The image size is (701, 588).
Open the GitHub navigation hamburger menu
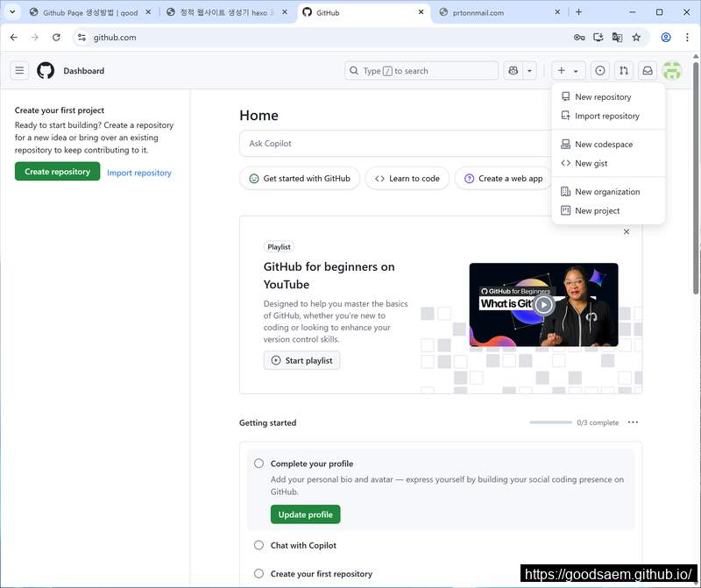pyautogui.click(x=19, y=71)
